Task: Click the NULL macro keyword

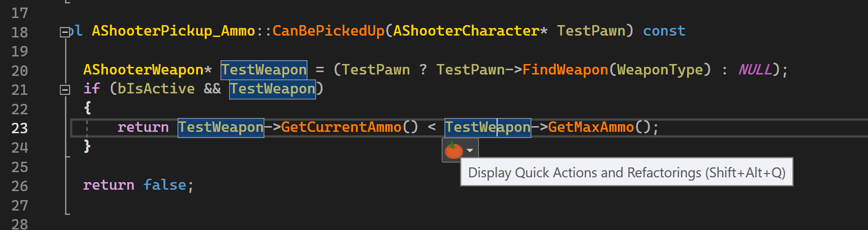Action: pos(755,70)
